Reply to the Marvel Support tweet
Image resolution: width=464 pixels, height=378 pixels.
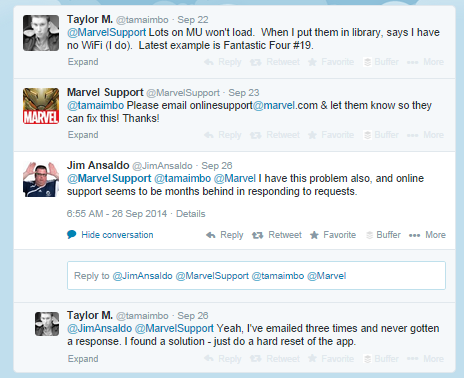pos(223,135)
